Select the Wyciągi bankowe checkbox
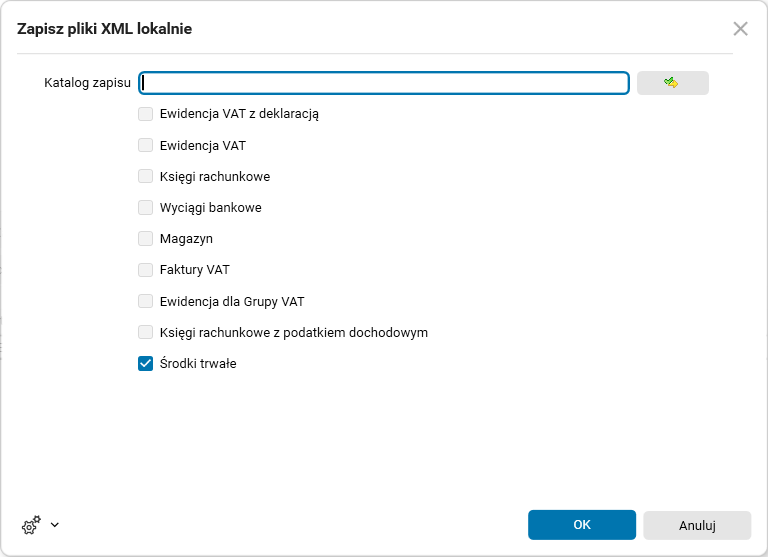The image size is (768, 557). click(146, 208)
